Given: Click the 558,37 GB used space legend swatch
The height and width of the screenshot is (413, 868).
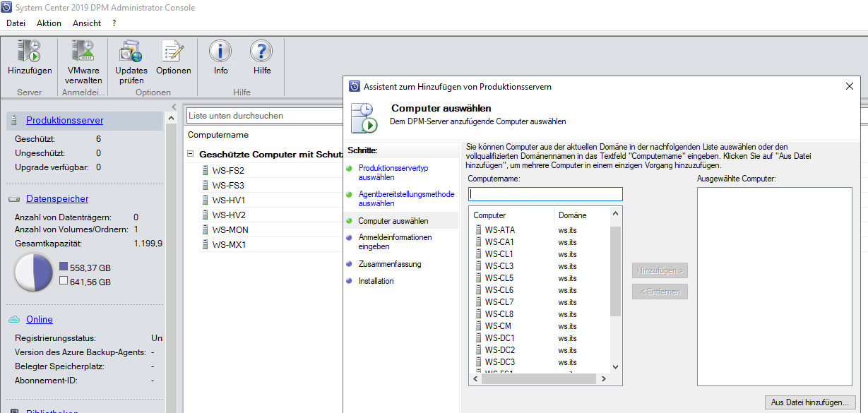Looking at the screenshot, I should (x=64, y=267).
